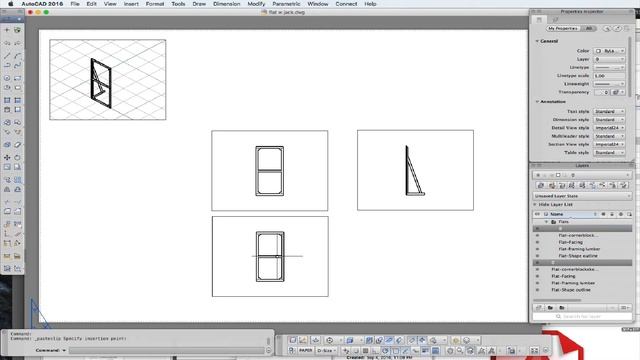Collapse the Annotation section
640x360 pixels.
coord(537,102)
